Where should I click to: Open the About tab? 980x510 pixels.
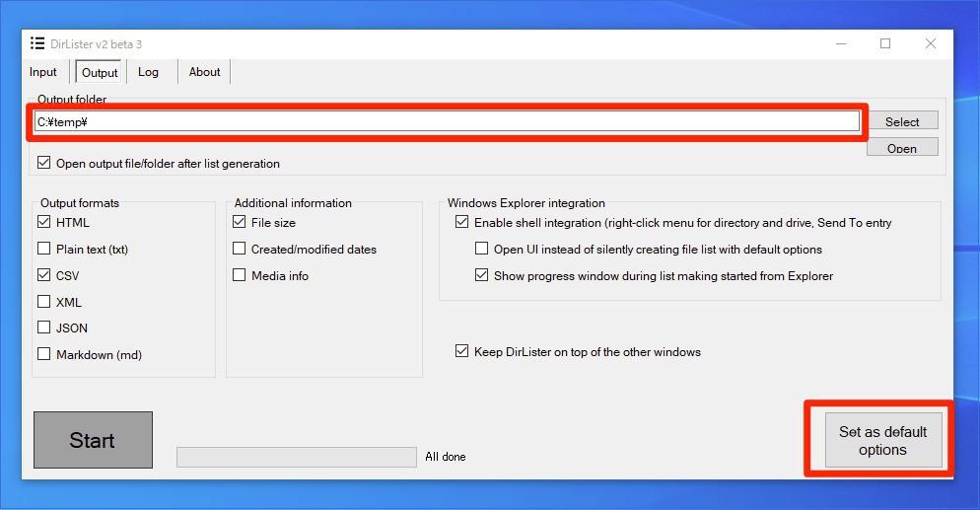pos(204,72)
